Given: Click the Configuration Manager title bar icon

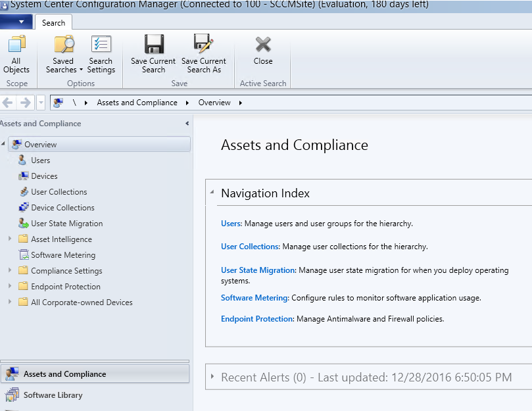Looking at the screenshot, I should 4,5.
